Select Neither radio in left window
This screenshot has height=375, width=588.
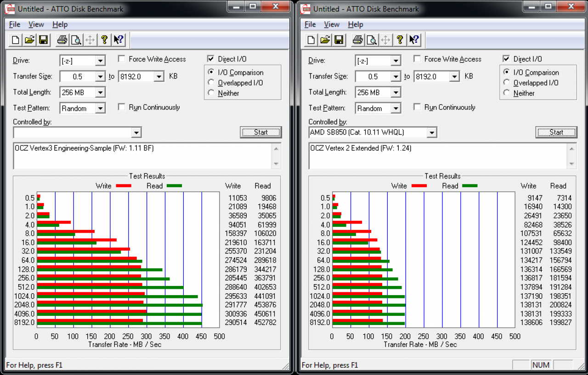point(211,93)
